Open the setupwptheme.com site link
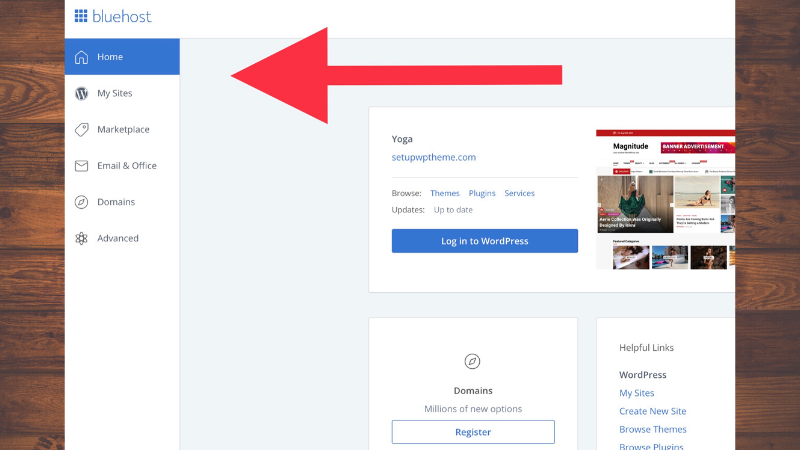Image resolution: width=800 pixels, height=450 pixels. [x=434, y=157]
